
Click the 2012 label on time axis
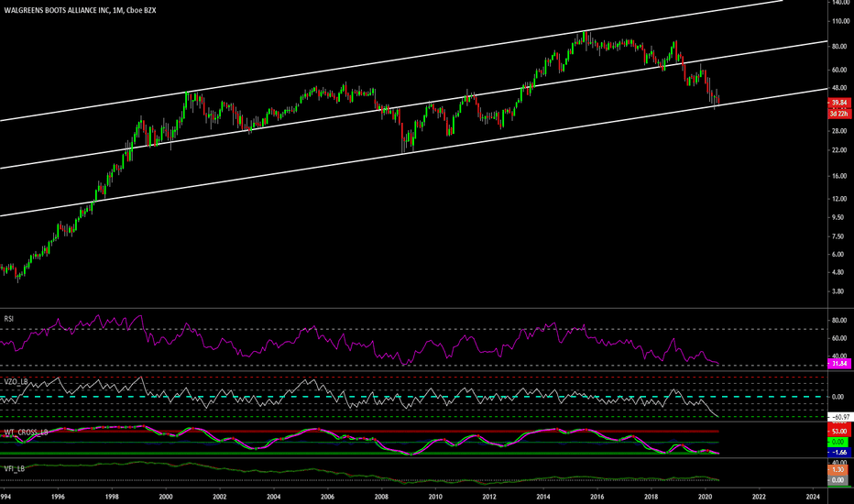tap(489, 497)
